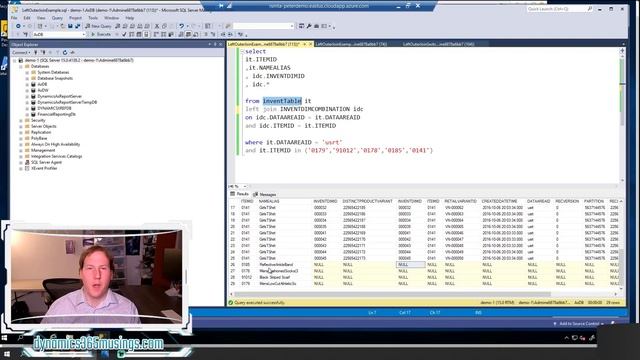Open the View menu
Image resolution: width=640 pixels, height=360 pixels.
(x=41, y=18)
